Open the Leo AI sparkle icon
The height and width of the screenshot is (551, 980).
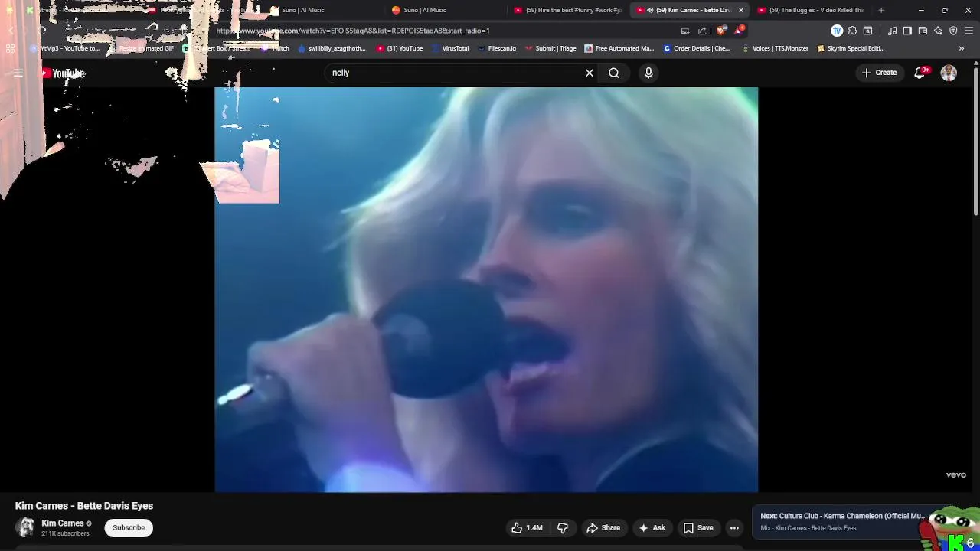(x=938, y=31)
